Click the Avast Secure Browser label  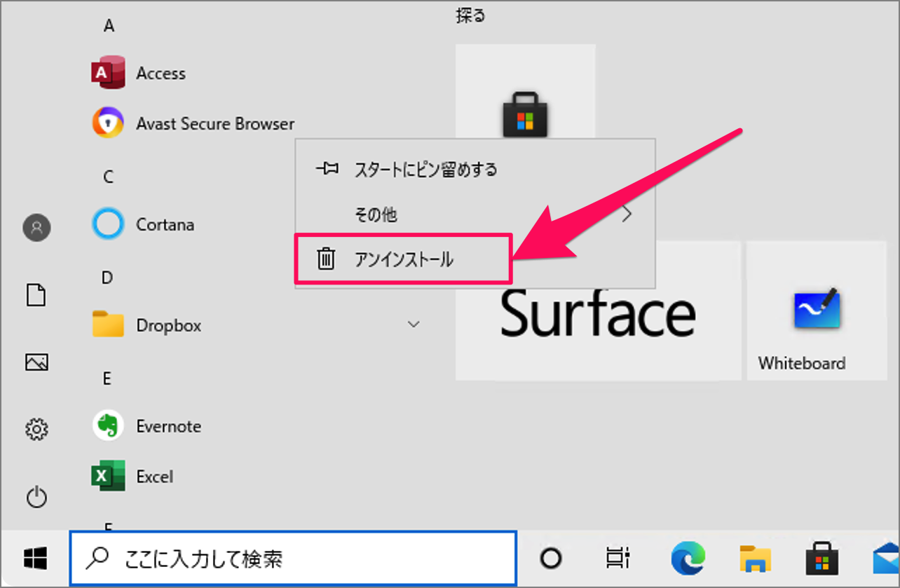point(215,124)
